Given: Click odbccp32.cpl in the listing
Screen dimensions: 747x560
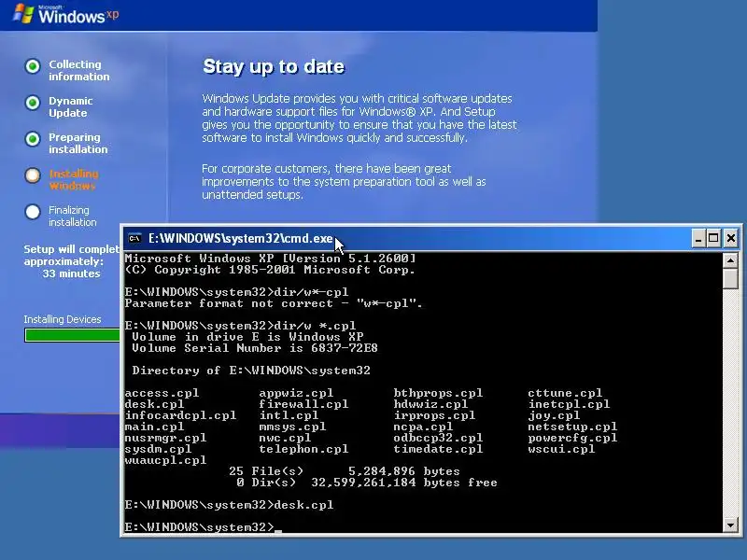Looking at the screenshot, I should [x=438, y=438].
